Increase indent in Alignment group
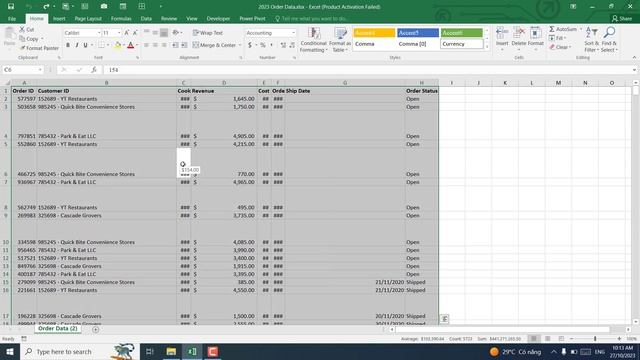 [184, 45]
